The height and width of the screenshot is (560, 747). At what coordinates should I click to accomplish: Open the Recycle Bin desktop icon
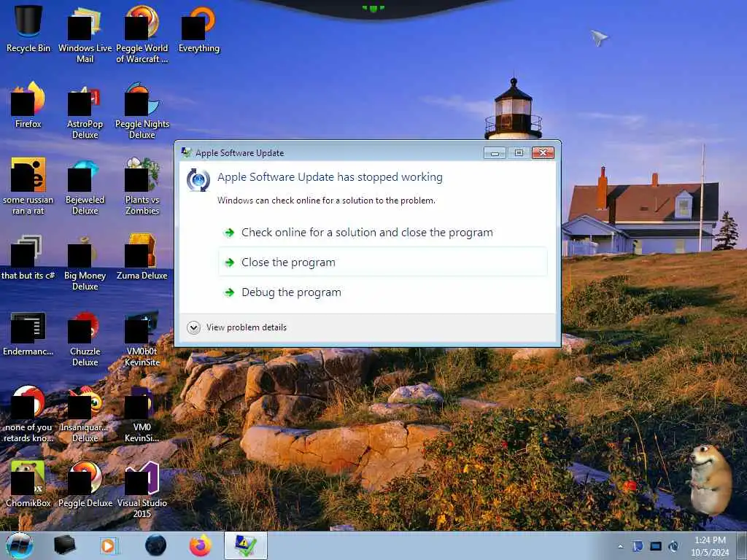point(28,28)
